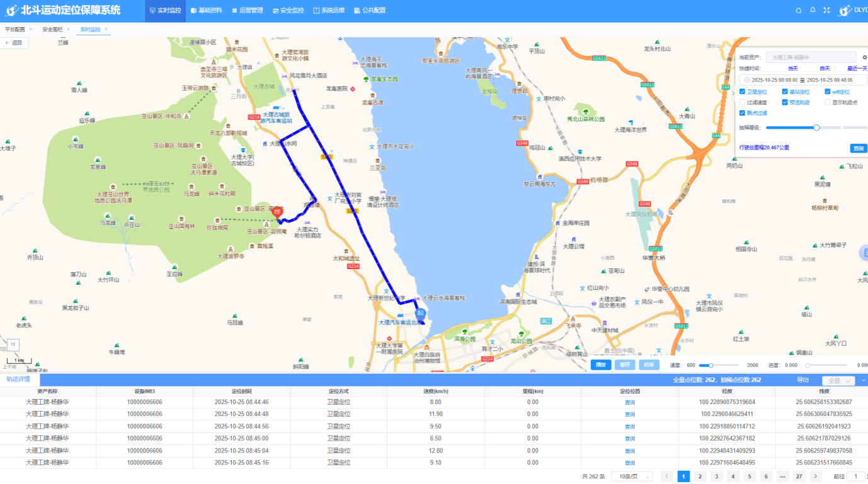Open the 10条/页 page size dropdown
Viewport: 868px width, 484px height.
[x=632, y=476]
